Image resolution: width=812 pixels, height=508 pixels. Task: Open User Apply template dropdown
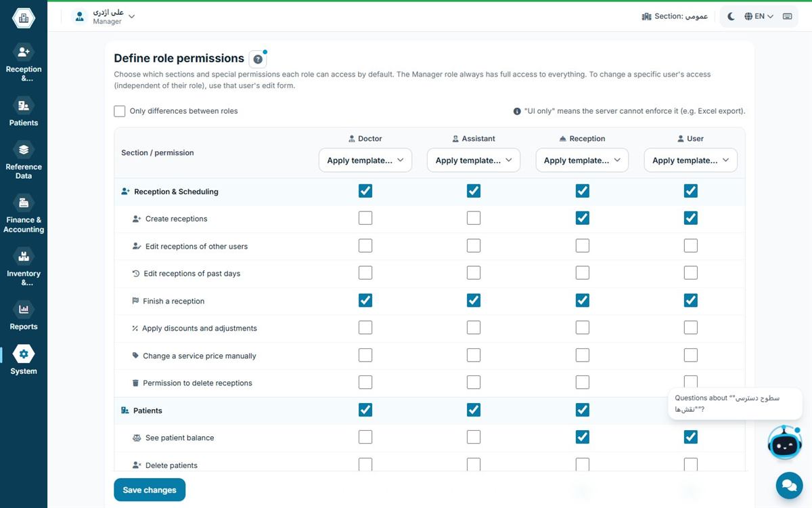click(691, 161)
